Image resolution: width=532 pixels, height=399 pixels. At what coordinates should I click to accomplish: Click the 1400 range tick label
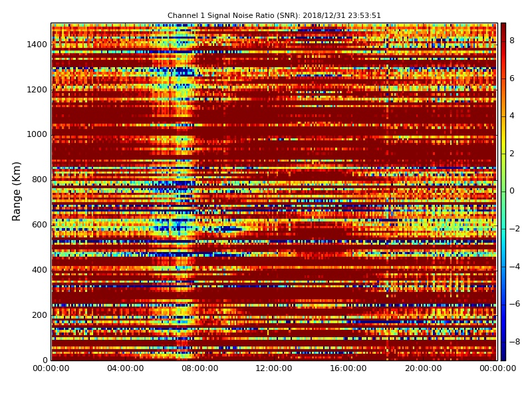coord(37,45)
